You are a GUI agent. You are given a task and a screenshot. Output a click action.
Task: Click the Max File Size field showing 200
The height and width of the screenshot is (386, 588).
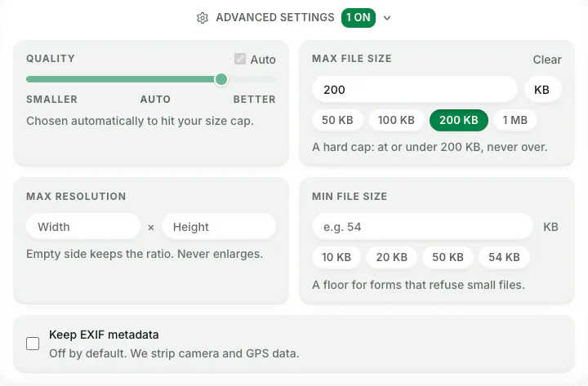coord(414,90)
